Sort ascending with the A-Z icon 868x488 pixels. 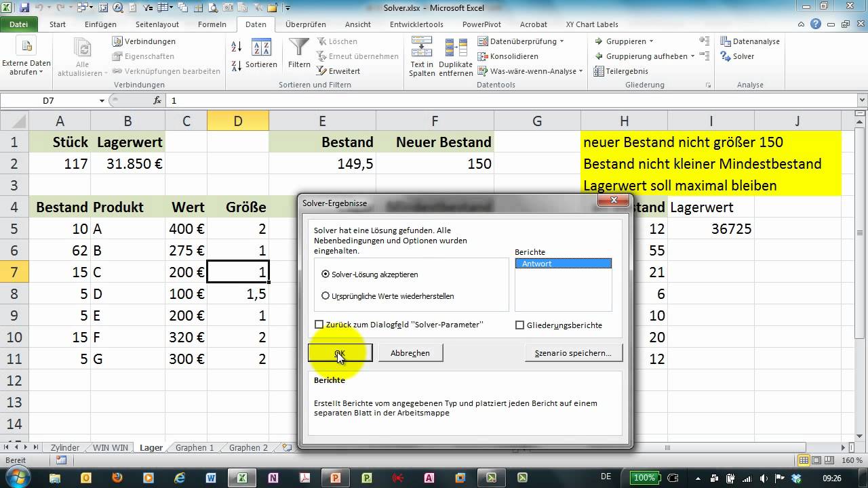[237, 47]
